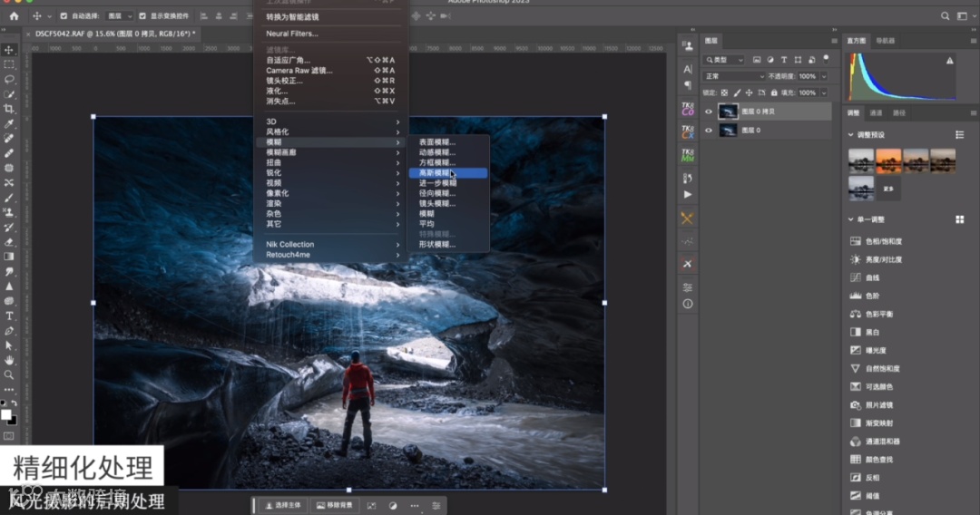This screenshot has height=515, width=980.
Task: Click the foreground color swatch
Action: (6, 415)
